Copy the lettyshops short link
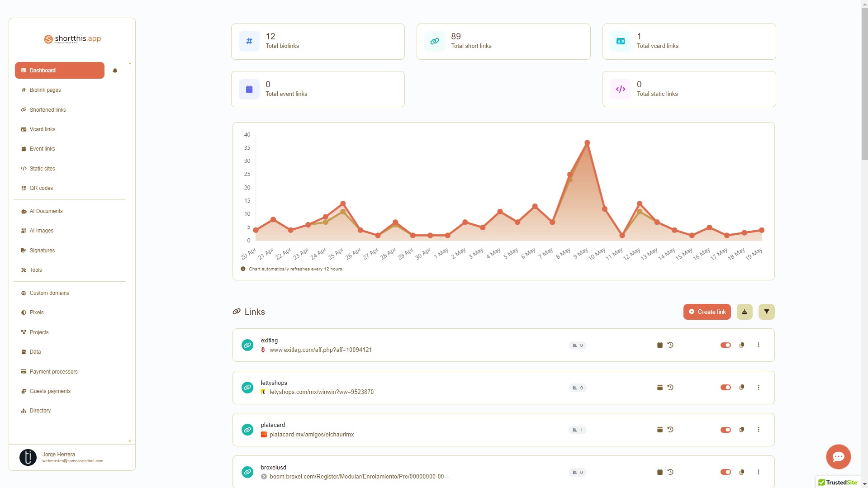868x488 pixels. [742, 387]
